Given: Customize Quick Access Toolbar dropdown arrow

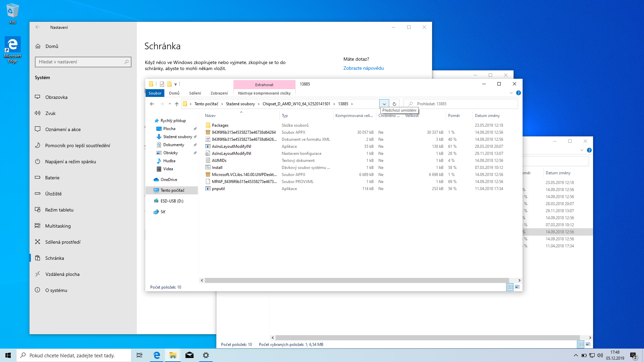Looking at the screenshot, I should 175,84.
